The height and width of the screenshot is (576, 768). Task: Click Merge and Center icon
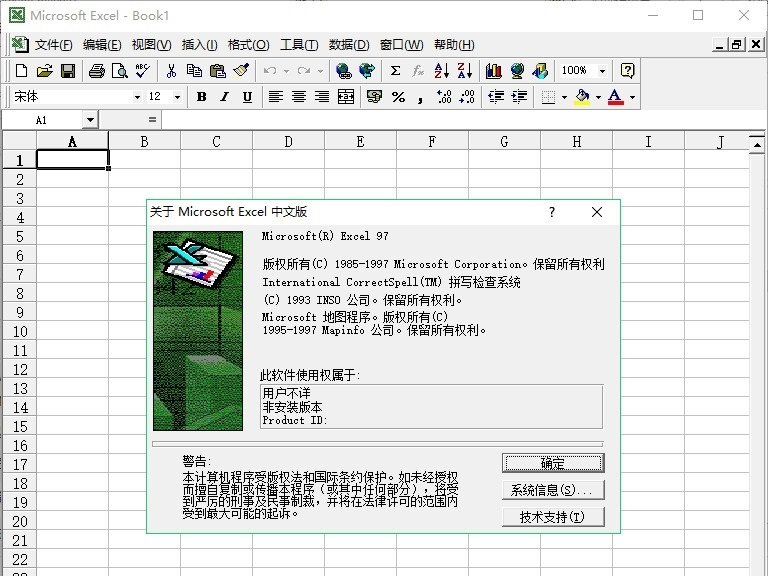[x=346, y=97]
